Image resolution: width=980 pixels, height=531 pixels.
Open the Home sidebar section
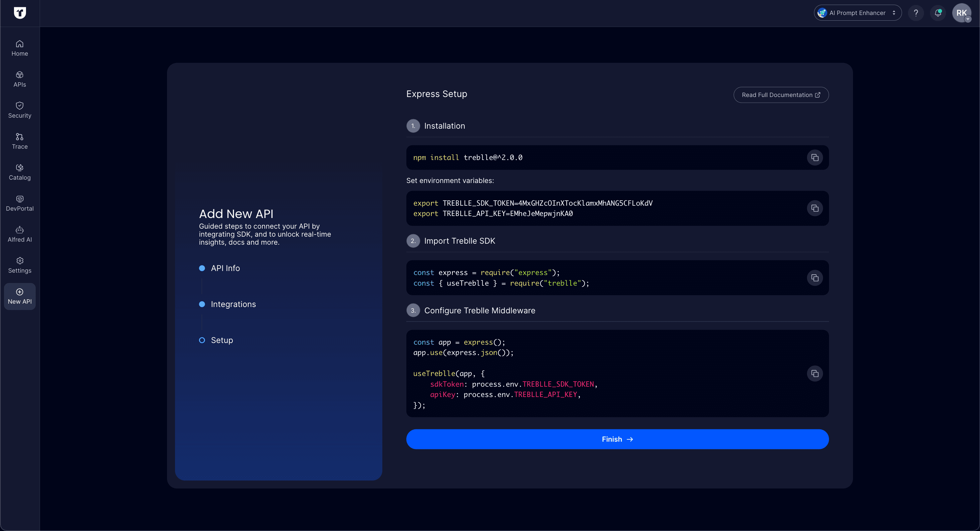pos(20,48)
